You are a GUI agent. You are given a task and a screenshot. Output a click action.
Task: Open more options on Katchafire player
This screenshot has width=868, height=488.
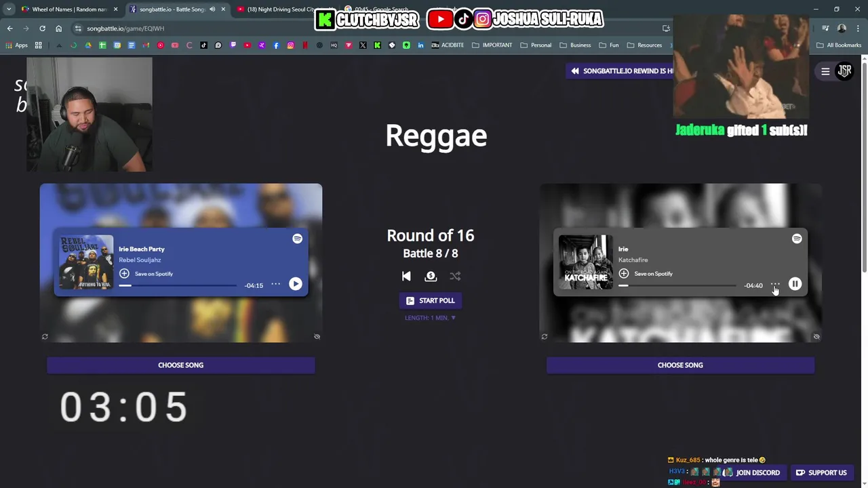(775, 284)
